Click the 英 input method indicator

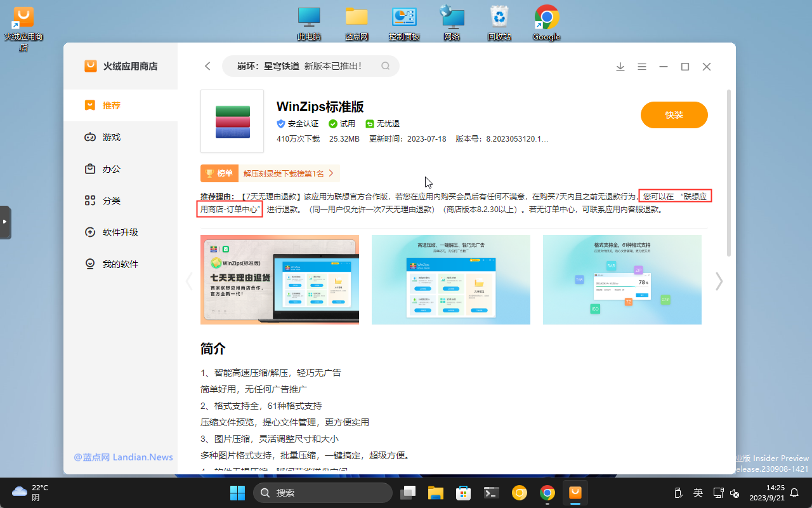pyautogui.click(x=698, y=493)
